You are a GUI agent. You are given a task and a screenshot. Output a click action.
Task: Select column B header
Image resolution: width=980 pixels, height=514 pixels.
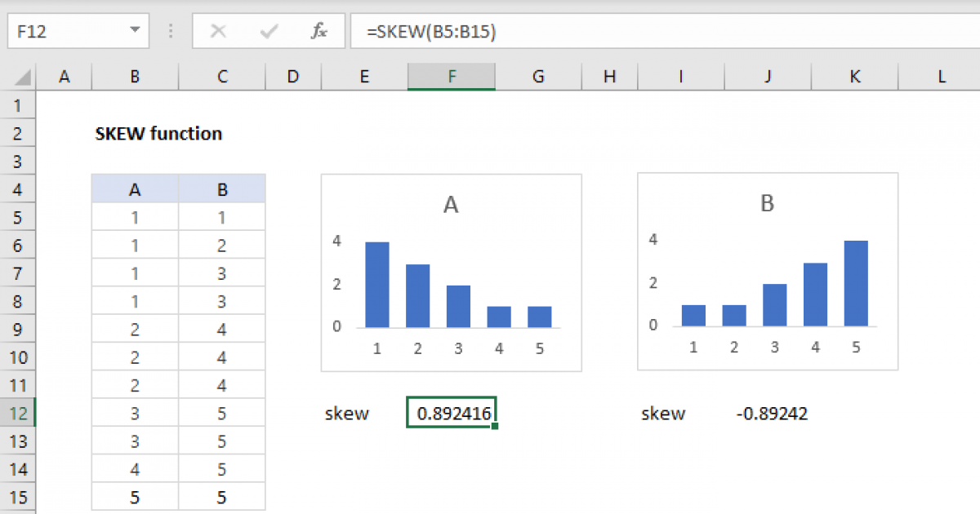pos(135,77)
